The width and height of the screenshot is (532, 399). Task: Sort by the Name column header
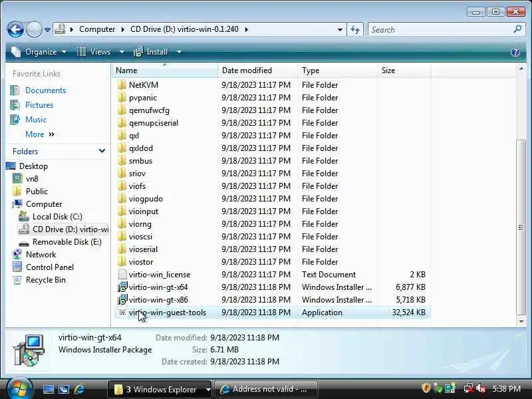(165, 70)
